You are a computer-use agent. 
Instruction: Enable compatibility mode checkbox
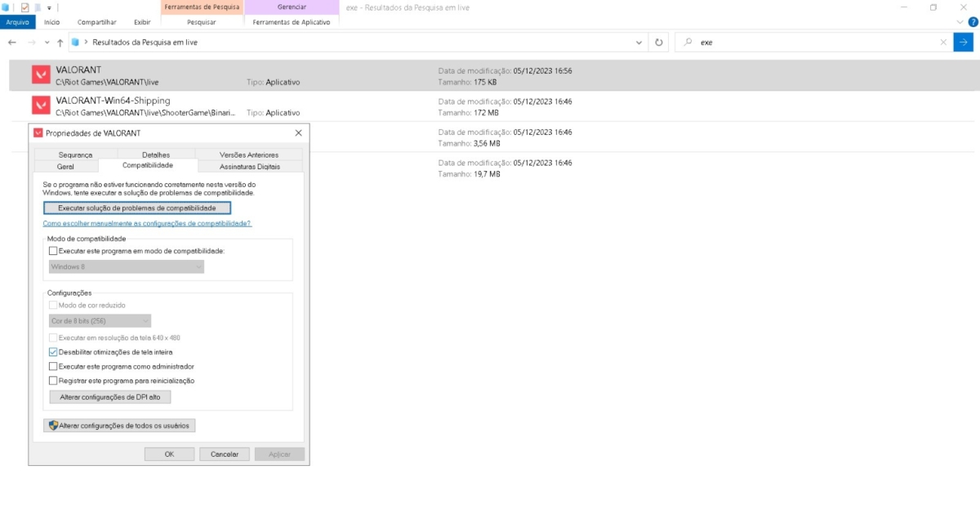[x=54, y=251]
